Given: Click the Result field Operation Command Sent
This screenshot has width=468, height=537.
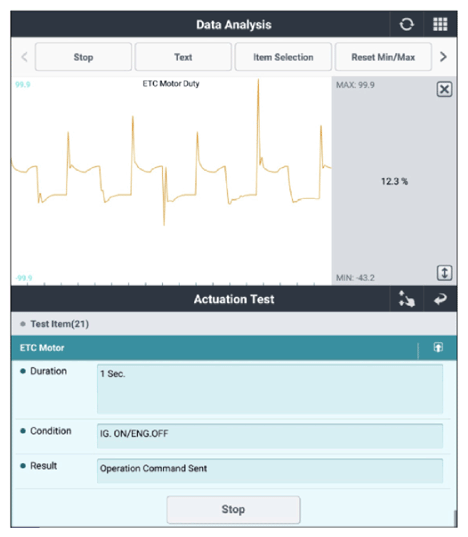Looking at the screenshot, I should (x=270, y=471).
